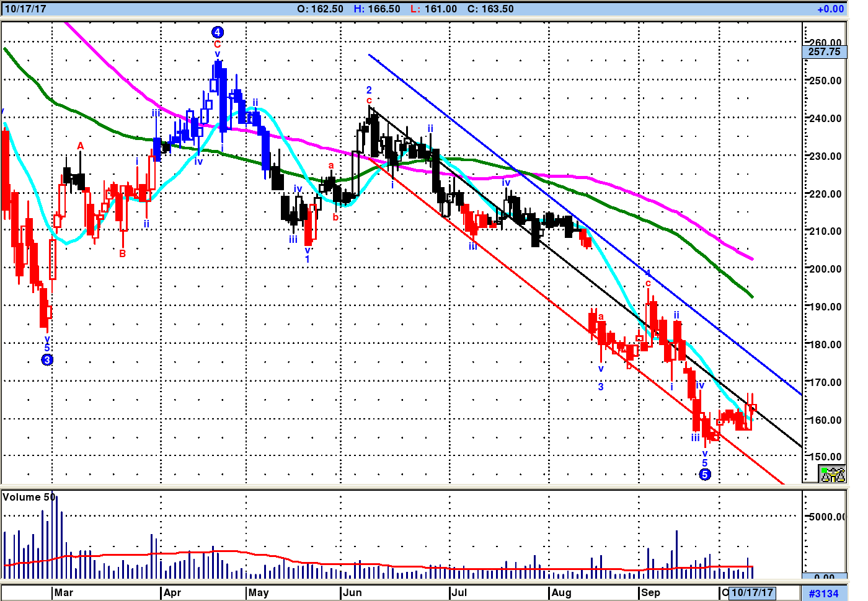868x601 pixels.
Task: Click the H: 166.50 high value in header
Action: click(x=377, y=9)
